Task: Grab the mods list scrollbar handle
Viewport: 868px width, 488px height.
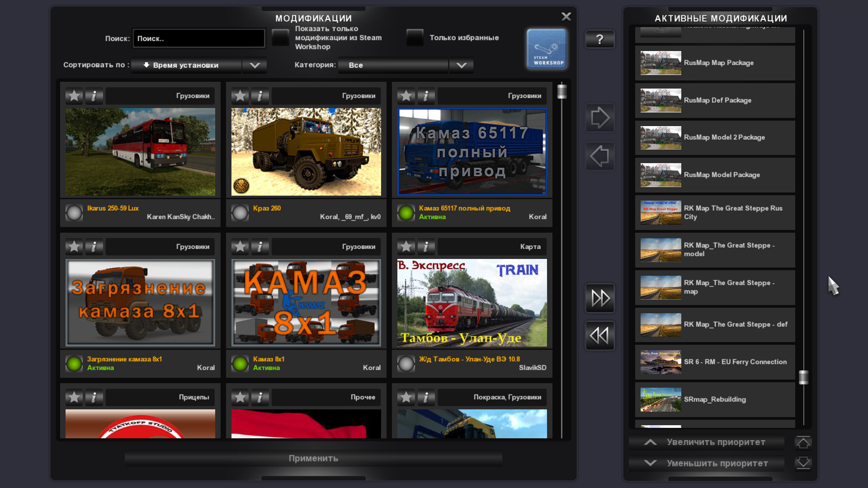Action: [562, 91]
